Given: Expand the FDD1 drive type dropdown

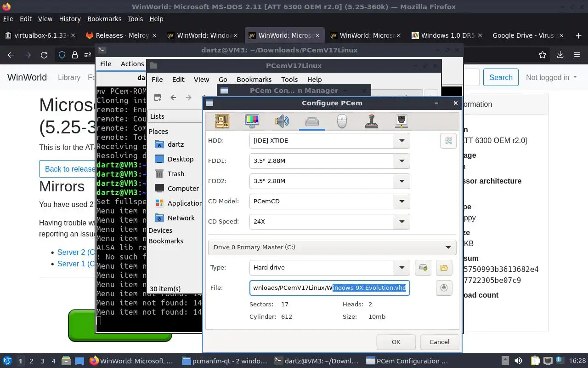Looking at the screenshot, I should point(402,161).
